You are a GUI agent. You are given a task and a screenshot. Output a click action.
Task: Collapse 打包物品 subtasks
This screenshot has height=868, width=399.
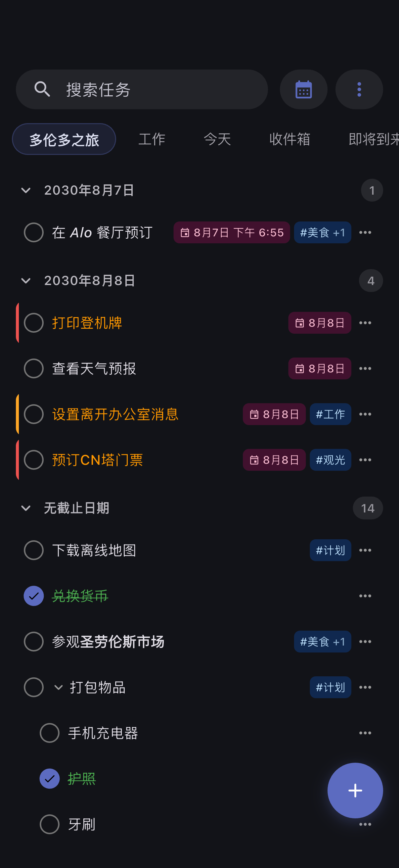[x=59, y=687]
